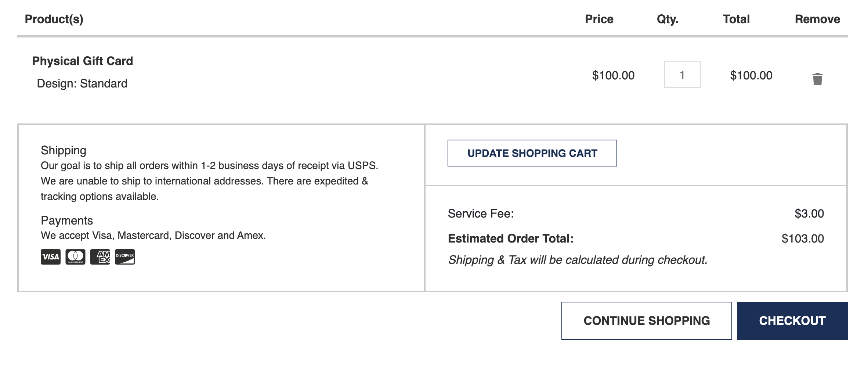The height and width of the screenshot is (366, 868).
Task: Click the Visa card icon
Action: (x=51, y=257)
